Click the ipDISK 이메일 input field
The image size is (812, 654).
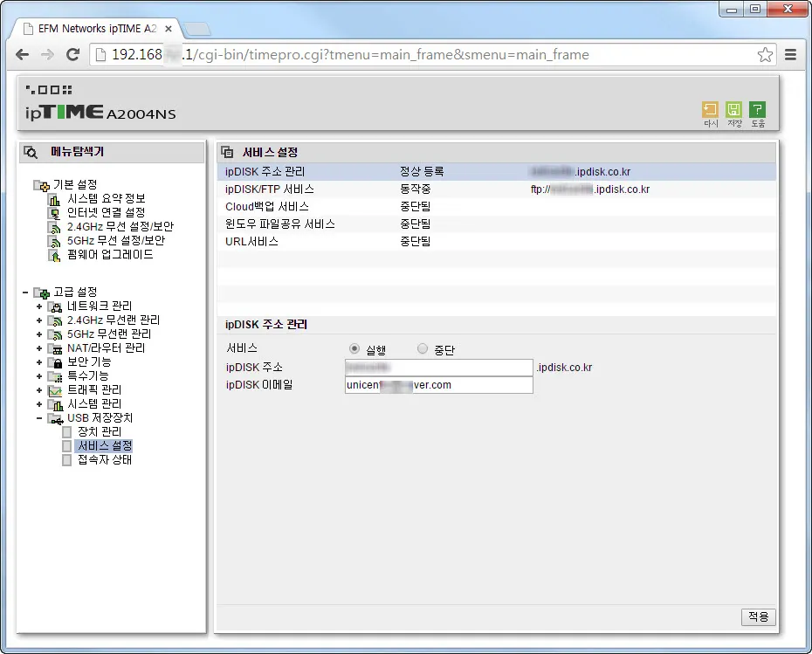(x=438, y=385)
